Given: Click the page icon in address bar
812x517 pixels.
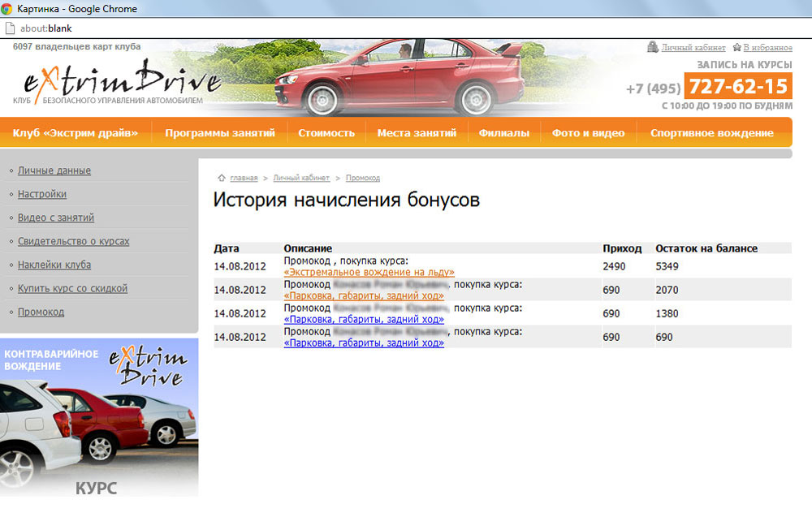Looking at the screenshot, I should [9, 28].
